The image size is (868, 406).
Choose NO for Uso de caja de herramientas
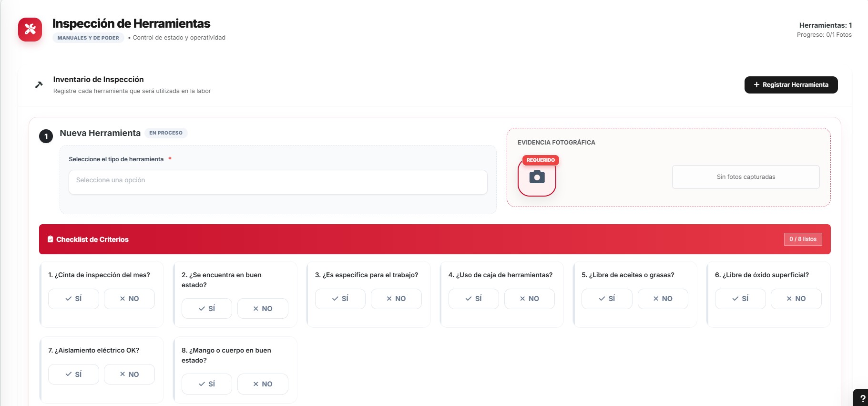(530, 299)
